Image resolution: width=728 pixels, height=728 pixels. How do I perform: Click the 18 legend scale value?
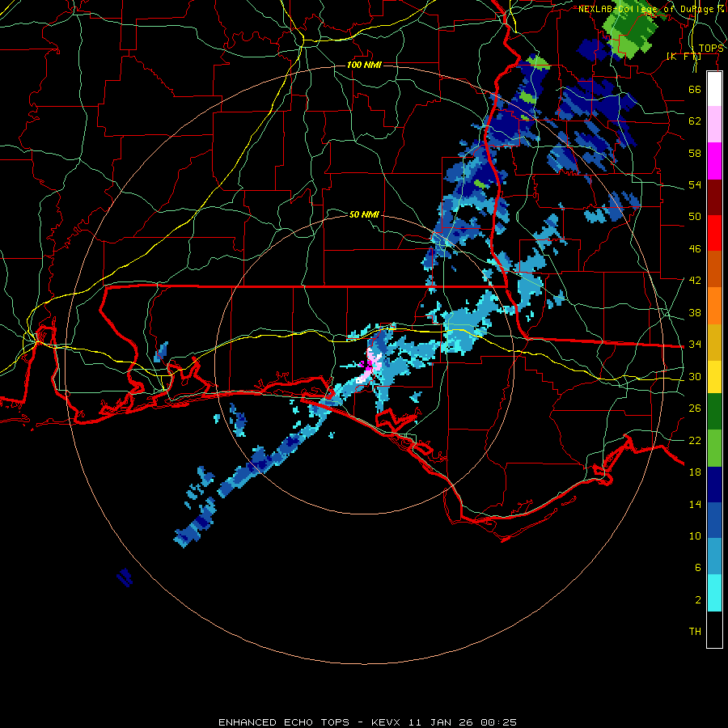(695, 472)
